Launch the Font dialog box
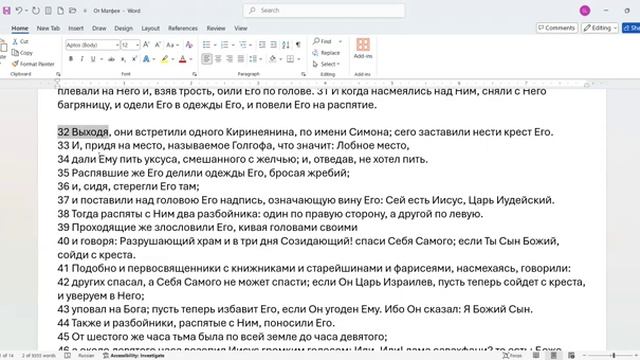 coord(194,74)
